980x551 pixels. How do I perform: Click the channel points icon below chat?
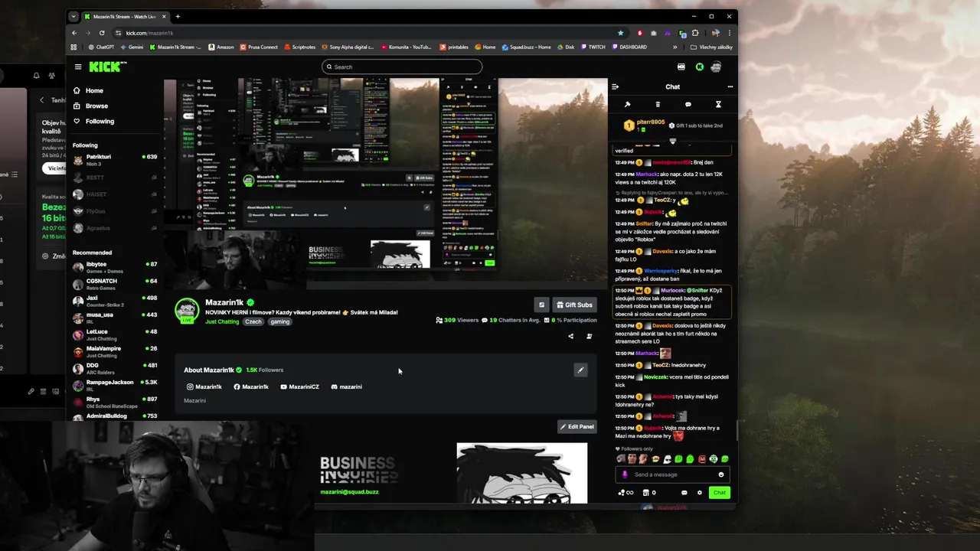click(x=626, y=493)
